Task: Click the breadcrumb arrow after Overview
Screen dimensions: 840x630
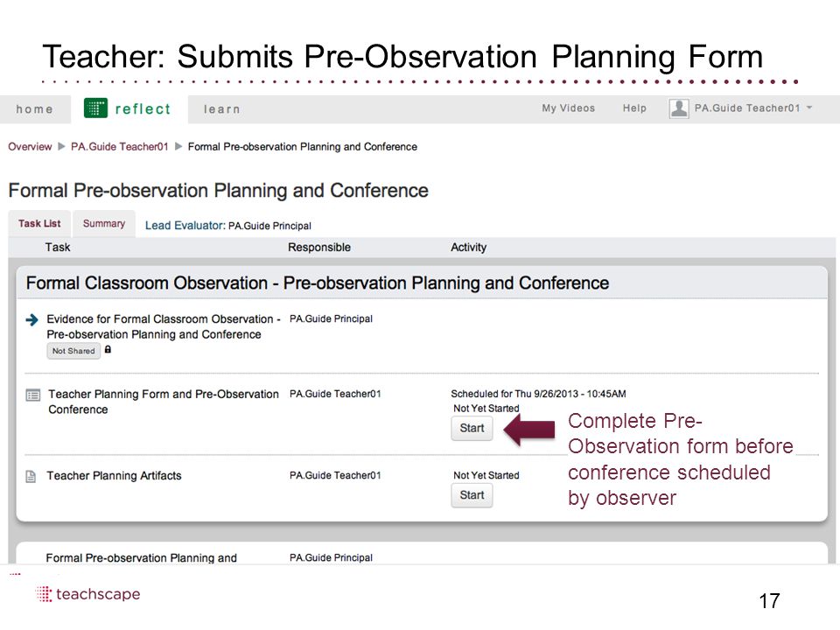Action: pos(61,146)
